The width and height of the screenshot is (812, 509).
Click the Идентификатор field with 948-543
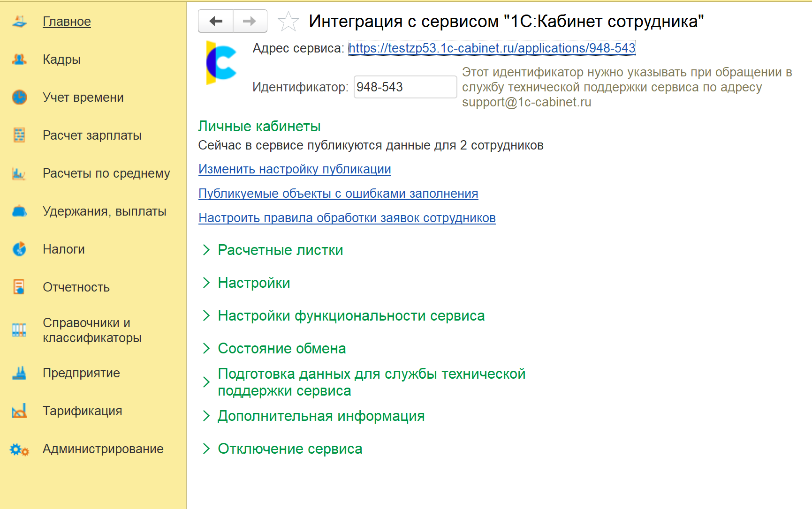coord(405,87)
